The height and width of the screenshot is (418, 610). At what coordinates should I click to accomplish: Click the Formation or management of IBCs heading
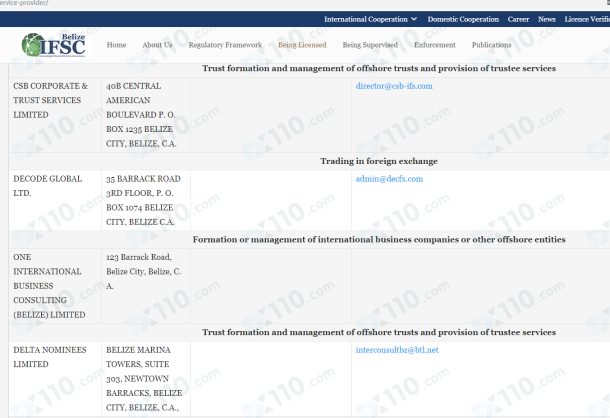379,239
